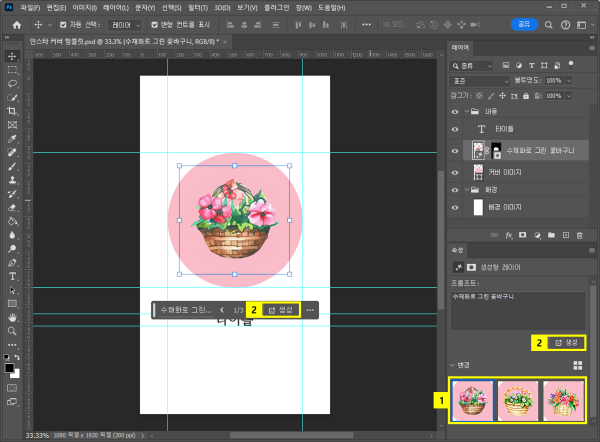Hide the 커버 이미지 layer
This screenshot has height=442, width=600.
(x=455, y=173)
